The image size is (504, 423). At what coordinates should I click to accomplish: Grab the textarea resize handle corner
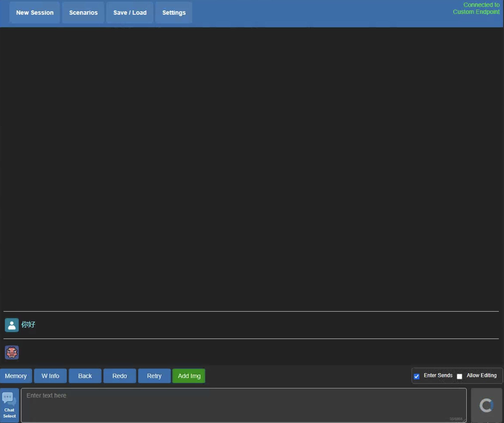(x=464, y=421)
